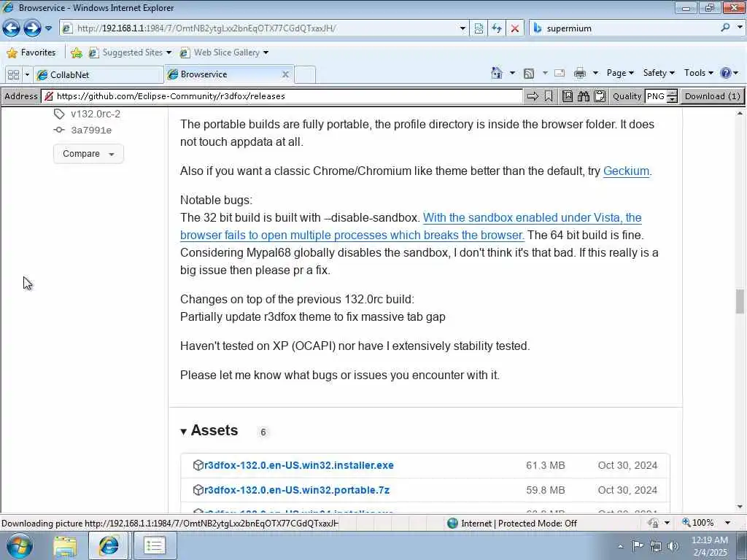This screenshot has width=747, height=560.
Task: Click the Browservice Go arrow icon
Action: [533, 96]
